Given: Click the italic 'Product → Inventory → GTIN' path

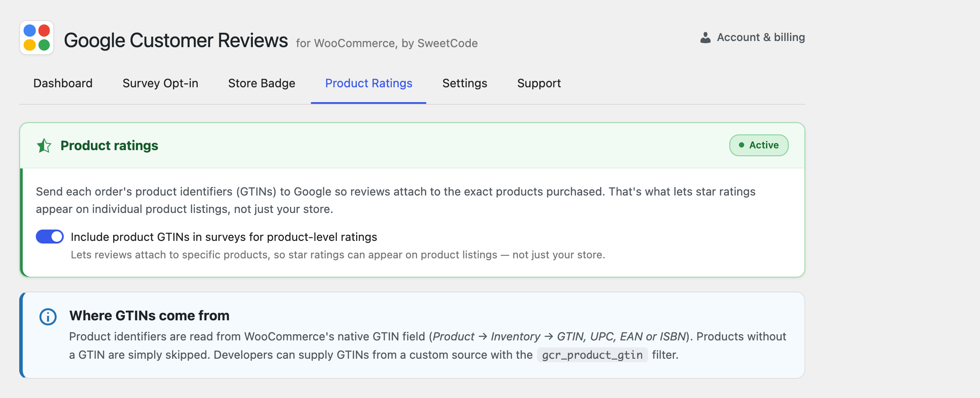Looking at the screenshot, I should 559,336.
